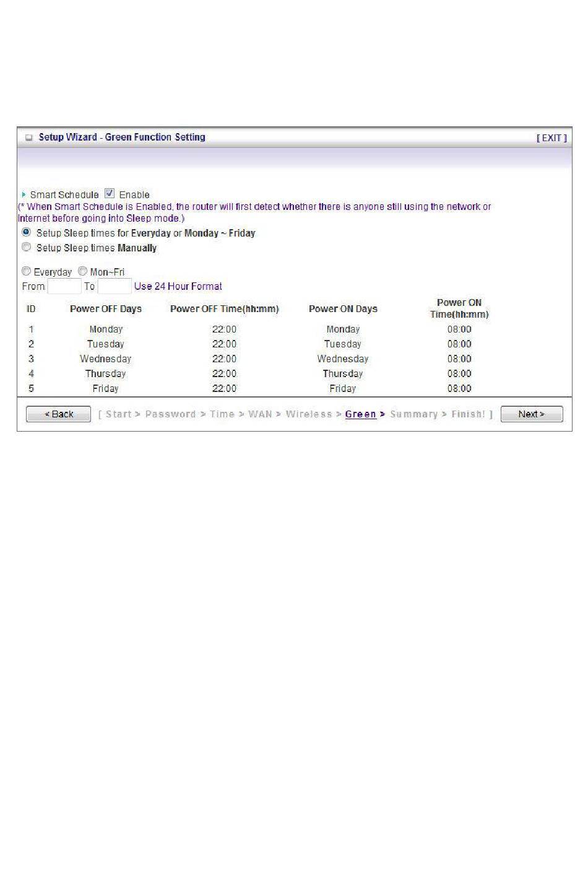The image size is (588, 875).
Task: Select Monday in Power ON Days column
Action: click(343, 329)
